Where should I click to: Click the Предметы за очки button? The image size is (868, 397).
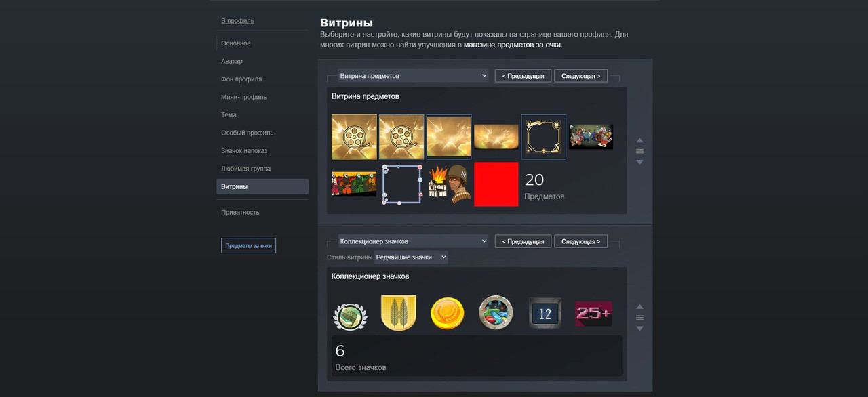click(248, 246)
